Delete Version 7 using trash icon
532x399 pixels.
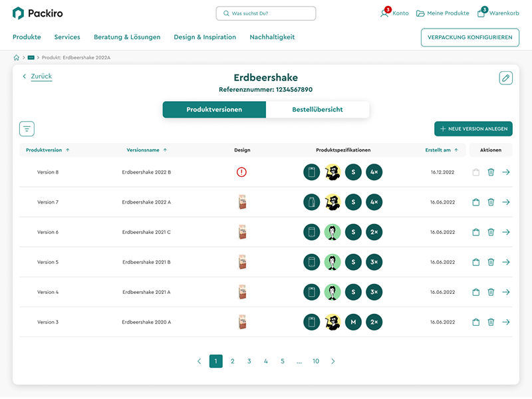point(491,202)
